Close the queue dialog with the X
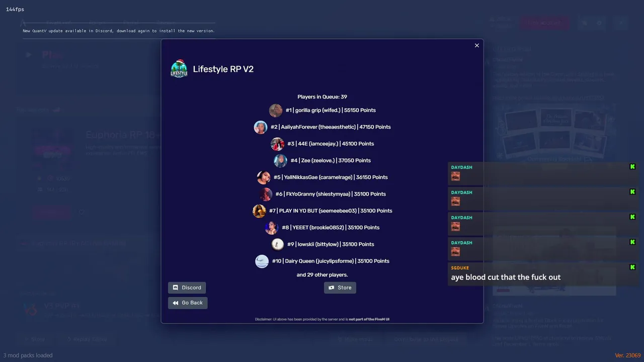 point(477,45)
